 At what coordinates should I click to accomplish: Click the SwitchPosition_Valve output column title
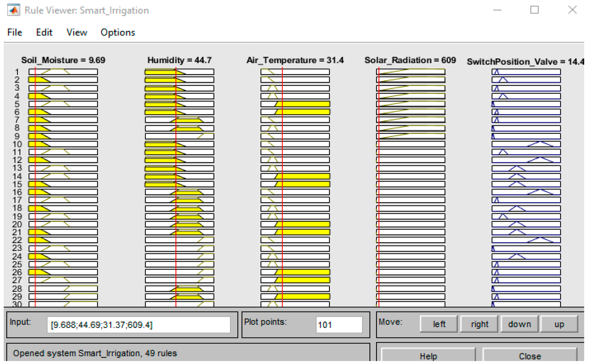[x=525, y=62]
